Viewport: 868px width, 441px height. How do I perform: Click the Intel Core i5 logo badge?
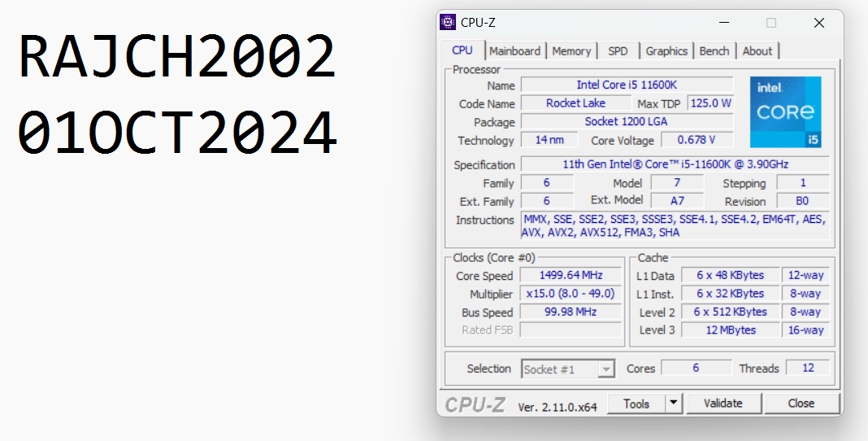tap(786, 112)
